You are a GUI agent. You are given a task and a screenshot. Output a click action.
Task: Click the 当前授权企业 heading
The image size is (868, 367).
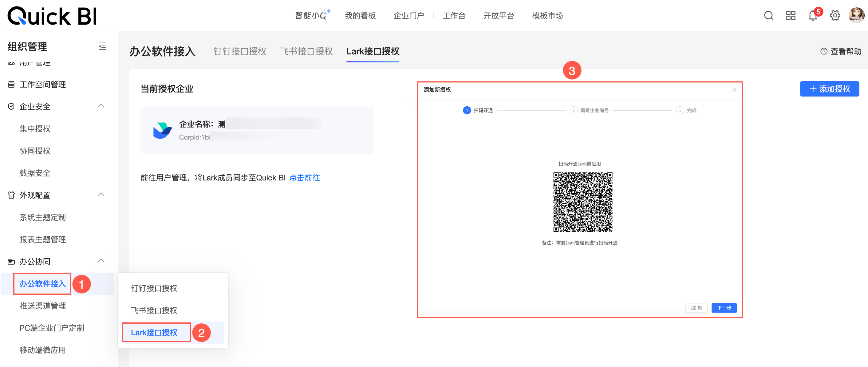167,89
